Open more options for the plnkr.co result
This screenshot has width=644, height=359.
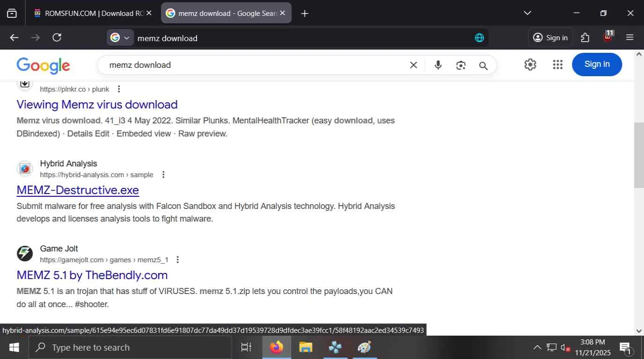119,89
